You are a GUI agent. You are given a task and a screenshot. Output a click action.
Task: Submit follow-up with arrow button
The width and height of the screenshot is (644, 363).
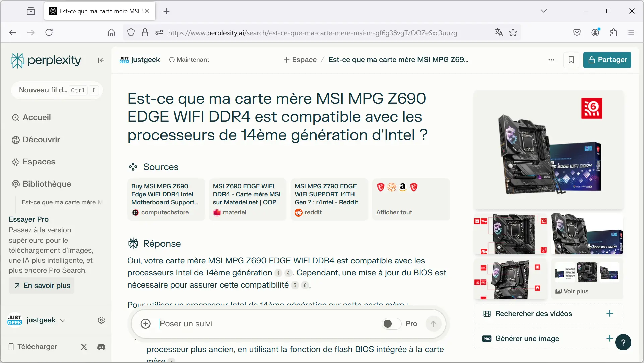pyautogui.click(x=433, y=324)
